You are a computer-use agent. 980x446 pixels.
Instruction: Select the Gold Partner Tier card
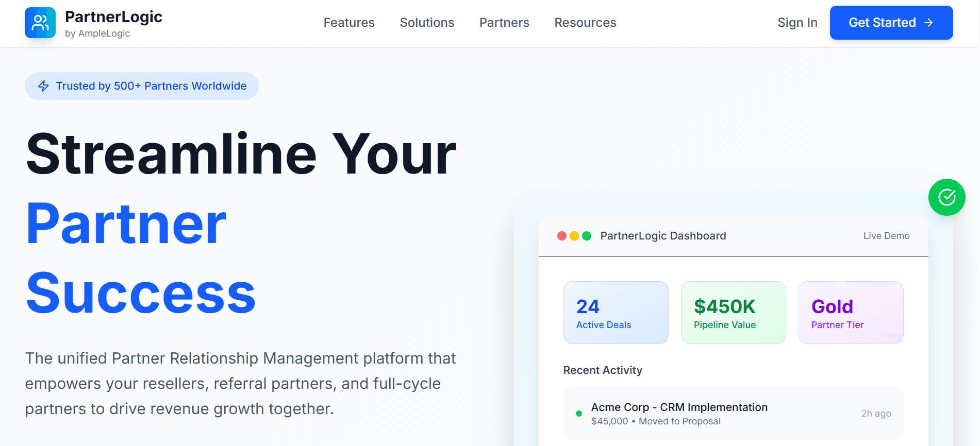[x=851, y=313]
